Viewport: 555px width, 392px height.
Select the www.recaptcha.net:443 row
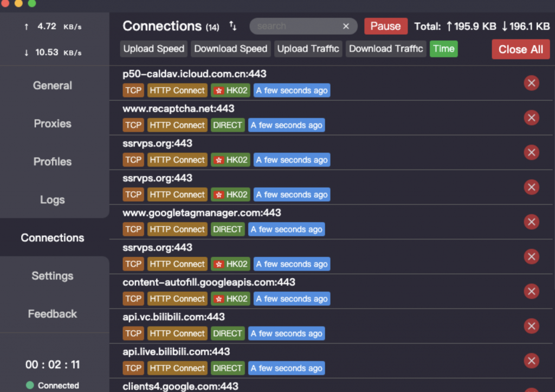(332, 118)
